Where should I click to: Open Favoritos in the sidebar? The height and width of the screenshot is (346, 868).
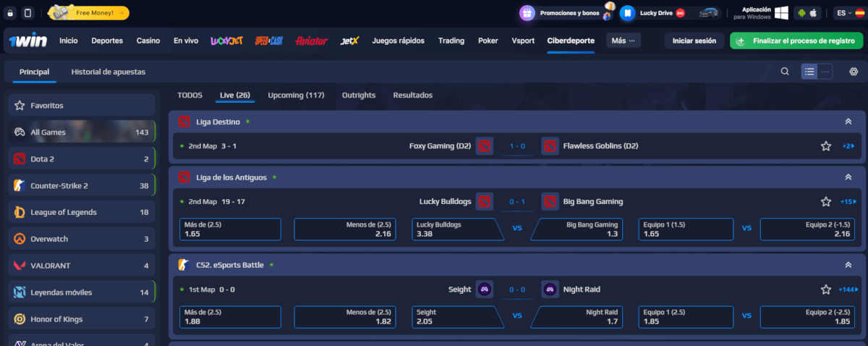coord(82,106)
